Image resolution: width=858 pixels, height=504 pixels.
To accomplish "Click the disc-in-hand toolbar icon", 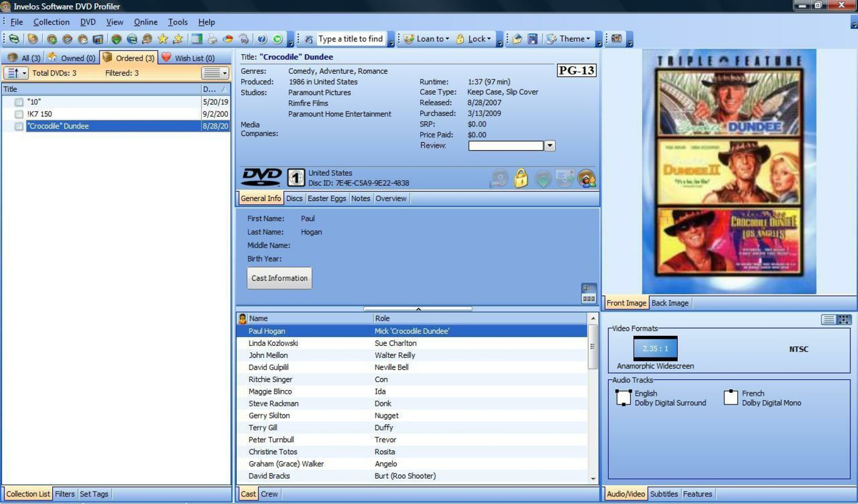I will (x=147, y=39).
